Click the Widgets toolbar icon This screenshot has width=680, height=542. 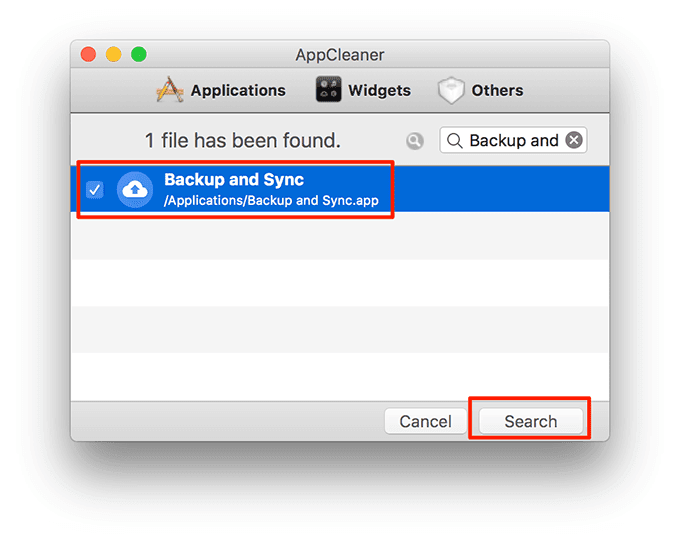(x=329, y=90)
